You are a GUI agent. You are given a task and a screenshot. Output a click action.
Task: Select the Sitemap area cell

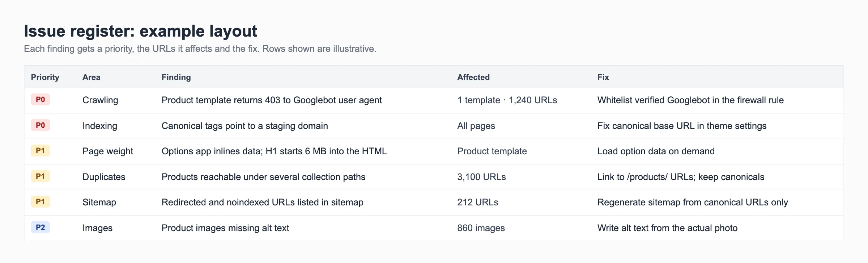(x=99, y=202)
